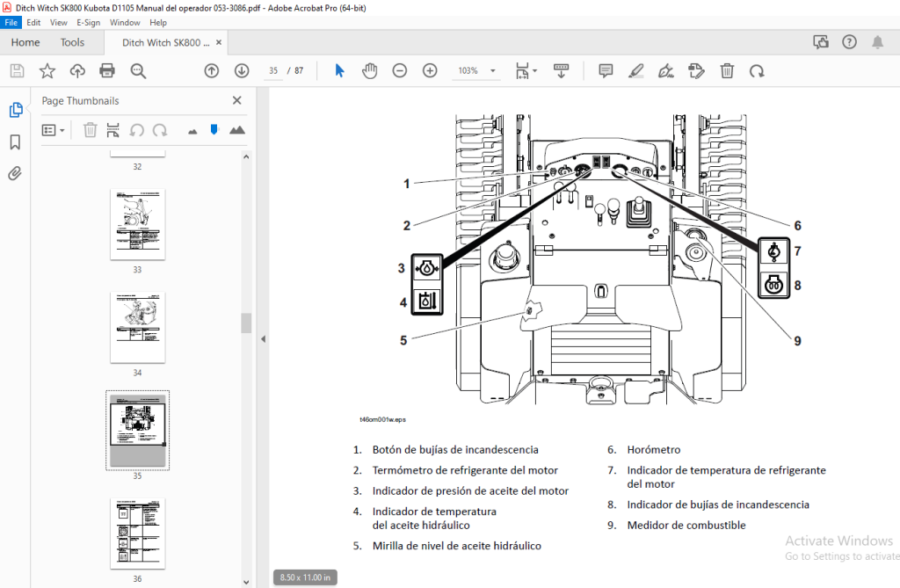Open the Bookmarks panel icon
Viewport: 900px width, 588px height.
coord(16,142)
